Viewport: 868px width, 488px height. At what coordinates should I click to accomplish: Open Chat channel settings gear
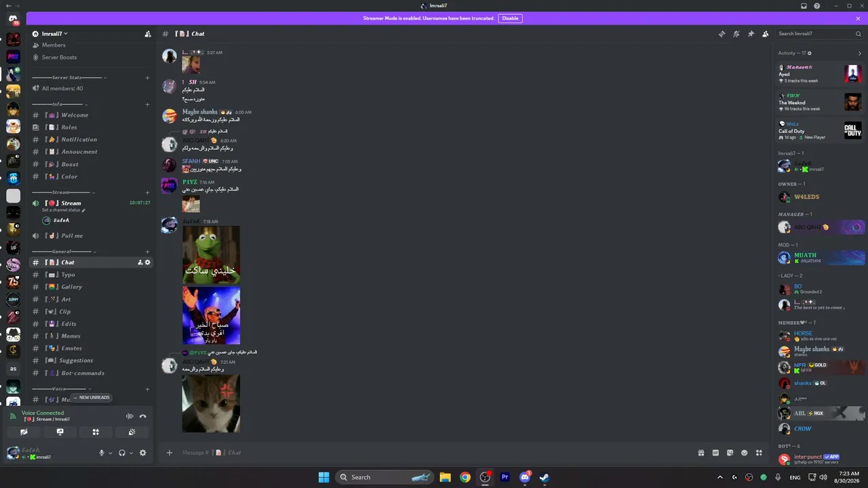[148, 262]
